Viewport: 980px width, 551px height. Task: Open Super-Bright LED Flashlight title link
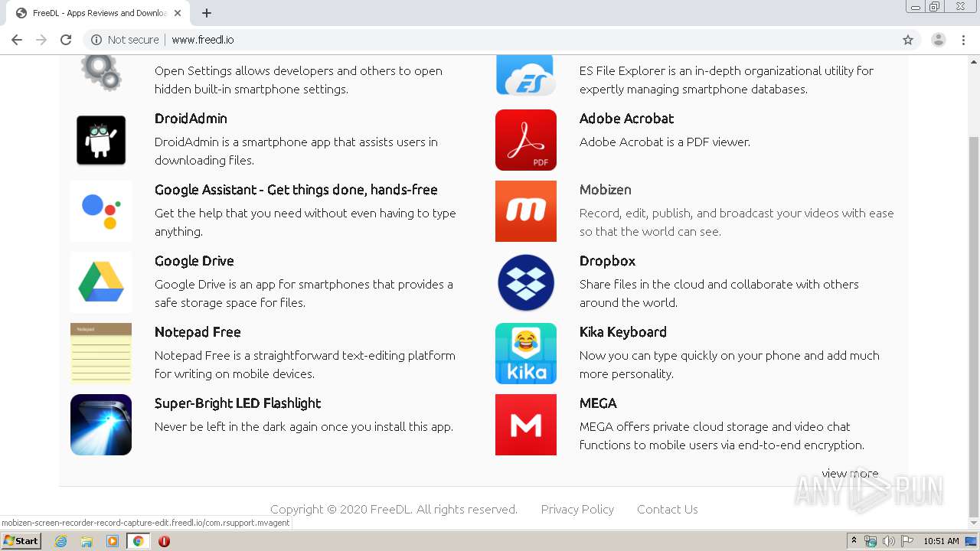[238, 403]
